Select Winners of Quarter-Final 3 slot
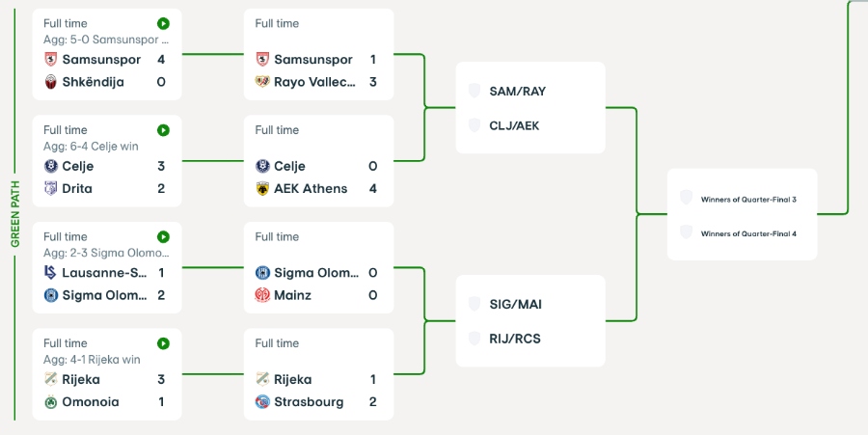The height and width of the screenshot is (435, 868). 747,199
